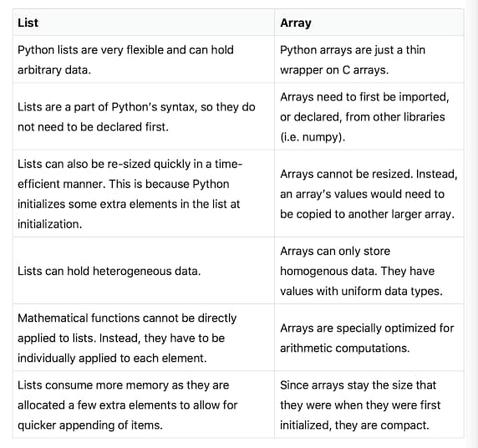Select the cell about mathematical functions on lists
Viewport: 478px width, 448px height.
[x=144, y=338]
